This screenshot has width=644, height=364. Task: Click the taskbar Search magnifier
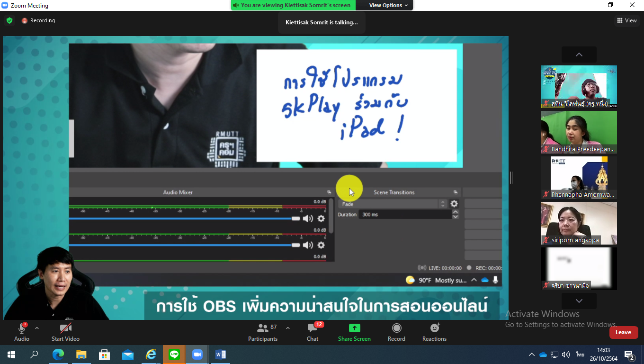coord(35,355)
